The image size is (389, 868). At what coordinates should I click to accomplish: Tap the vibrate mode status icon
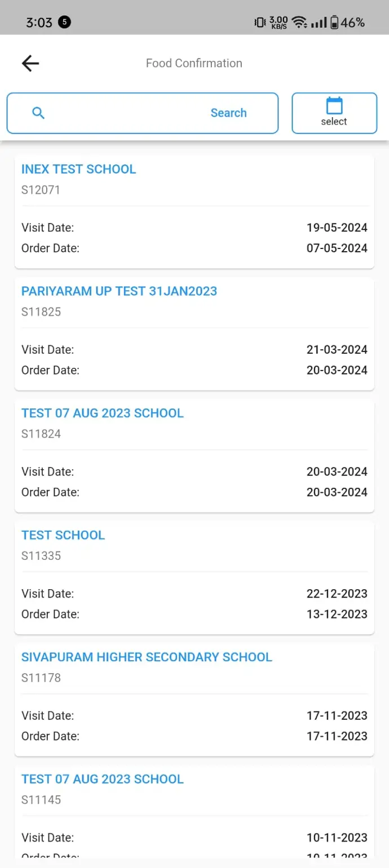[260, 23]
